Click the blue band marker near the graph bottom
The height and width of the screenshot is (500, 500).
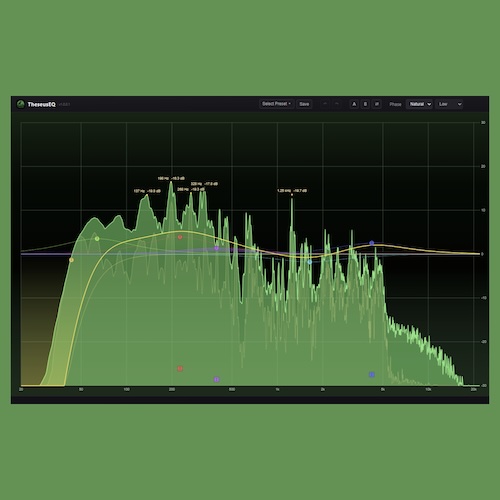[372, 375]
